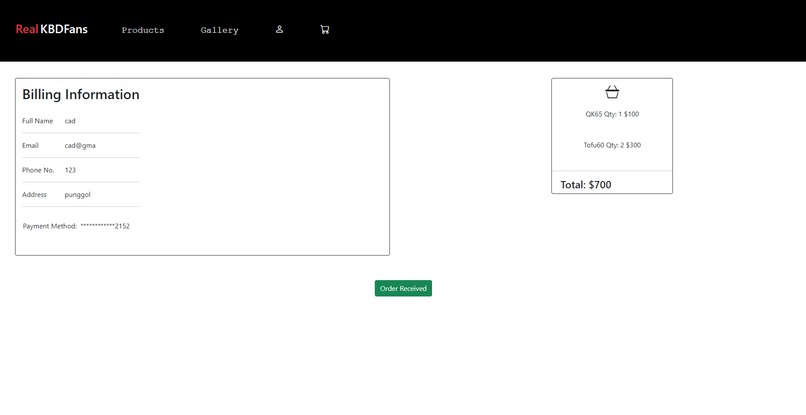Open the shopping cart icon in navbar
Image resolution: width=806 pixels, height=415 pixels.
[x=324, y=30]
